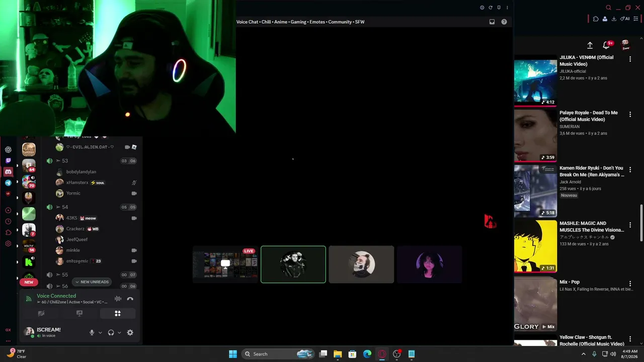Open JILUKA - VENOM video title
The width and height of the screenshot is (644, 362).
point(587,61)
